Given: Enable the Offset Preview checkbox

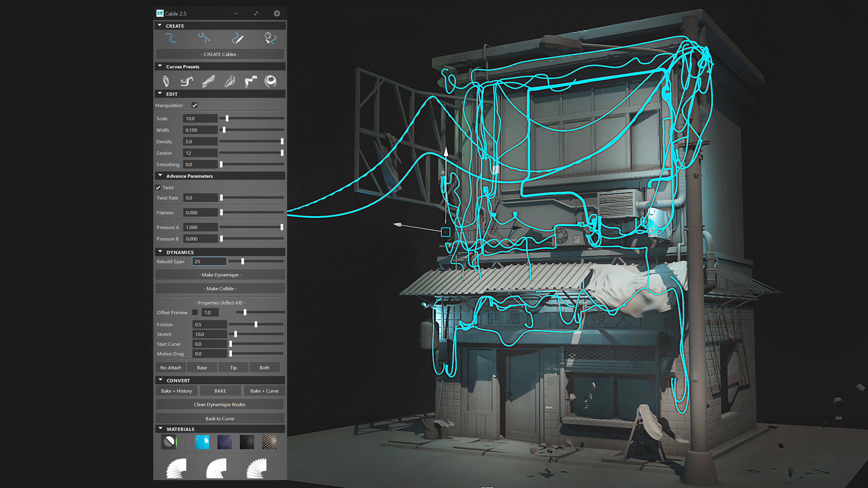Looking at the screenshot, I should (195, 312).
